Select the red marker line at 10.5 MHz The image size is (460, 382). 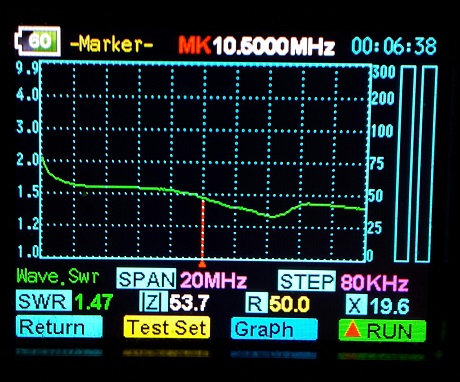pos(202,230)
